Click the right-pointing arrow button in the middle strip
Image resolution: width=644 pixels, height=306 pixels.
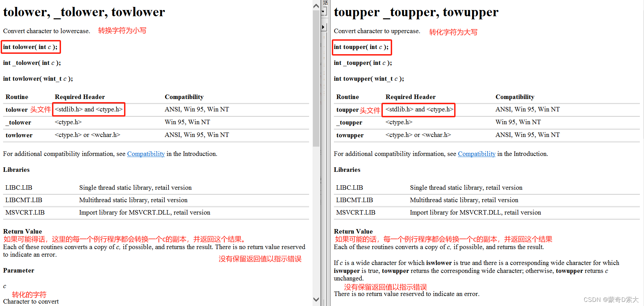(x=324, y=27)
